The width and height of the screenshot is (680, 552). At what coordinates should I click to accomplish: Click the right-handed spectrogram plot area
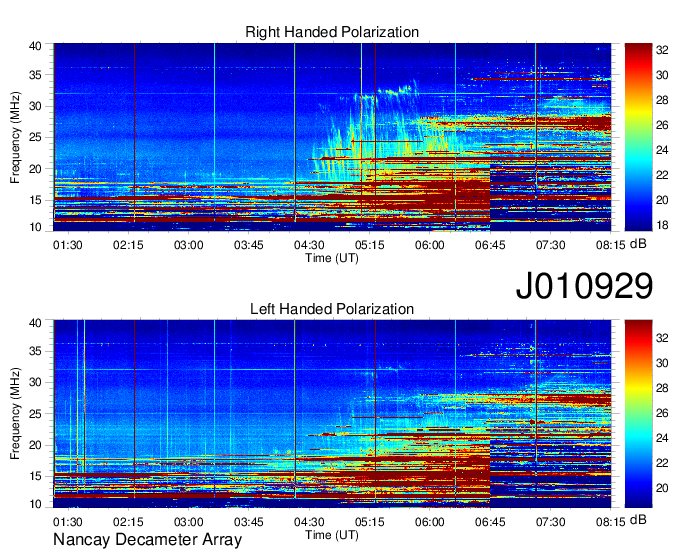[x=332, y=137]
